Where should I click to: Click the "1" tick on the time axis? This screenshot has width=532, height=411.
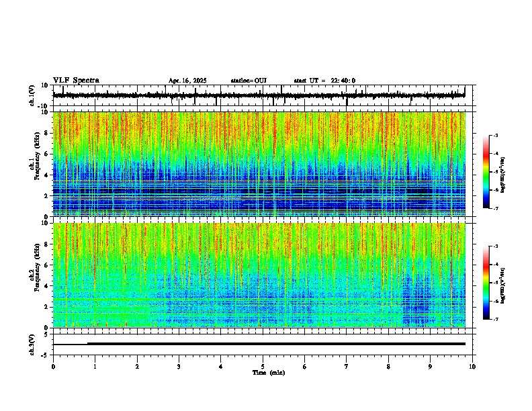(95, 367)
